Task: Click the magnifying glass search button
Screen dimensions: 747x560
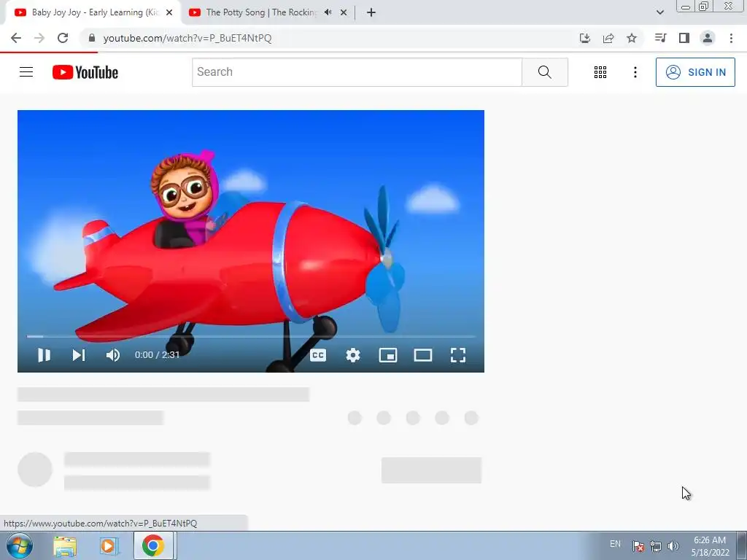Action: 544,72
